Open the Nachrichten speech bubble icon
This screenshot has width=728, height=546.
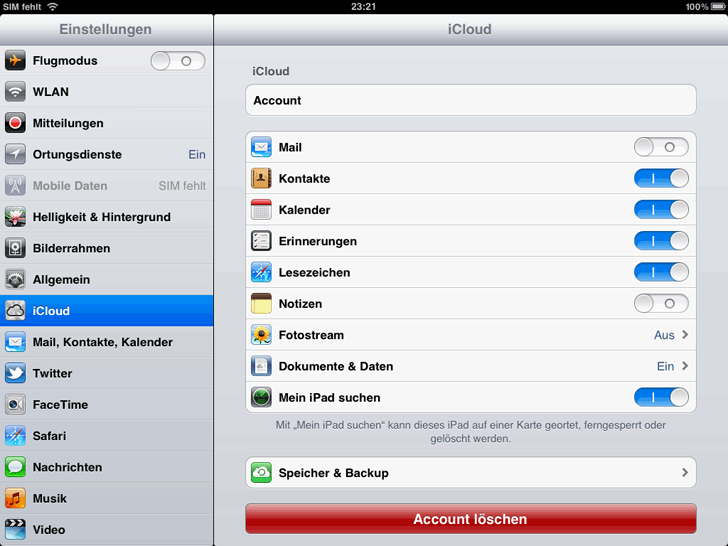[x=15, y=467]
